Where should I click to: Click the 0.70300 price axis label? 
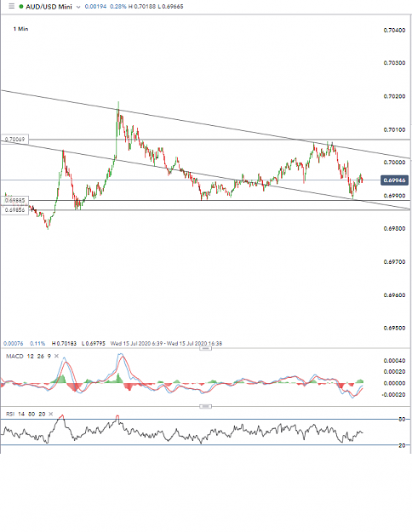[x=394, y=63]
